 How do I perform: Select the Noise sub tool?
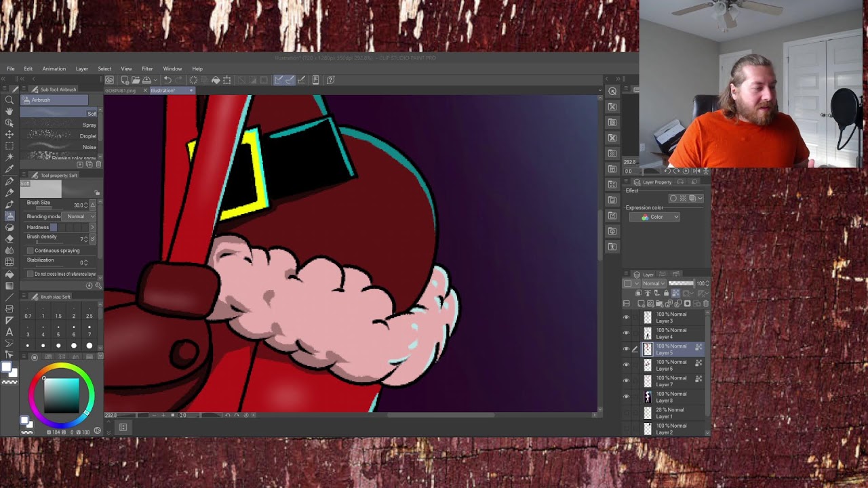60,146
